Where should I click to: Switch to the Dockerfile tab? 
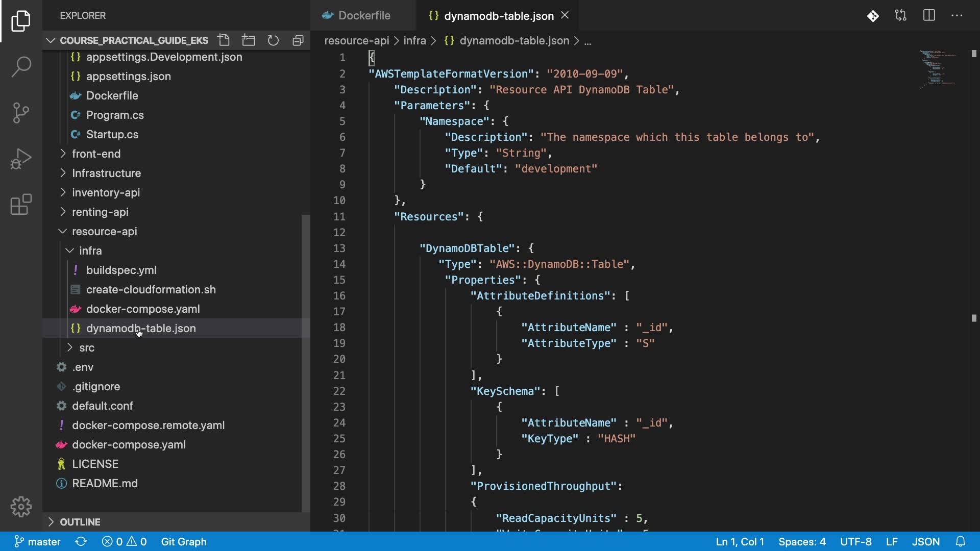pos(363,15)
